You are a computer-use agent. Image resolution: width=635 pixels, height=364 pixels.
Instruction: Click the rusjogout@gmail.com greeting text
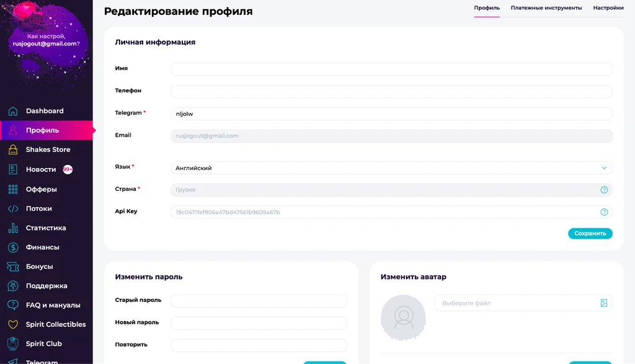pos(46,44)
